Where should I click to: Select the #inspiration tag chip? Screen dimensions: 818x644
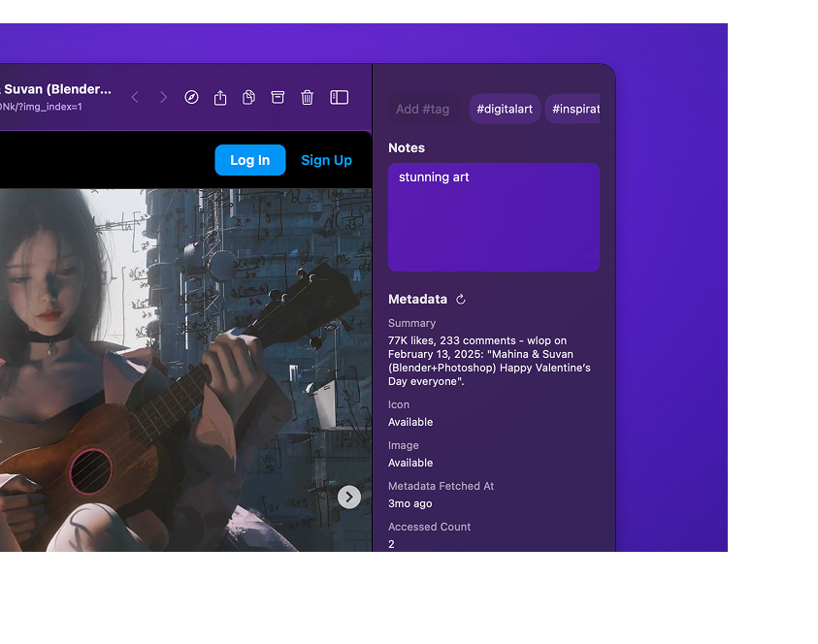573,109
